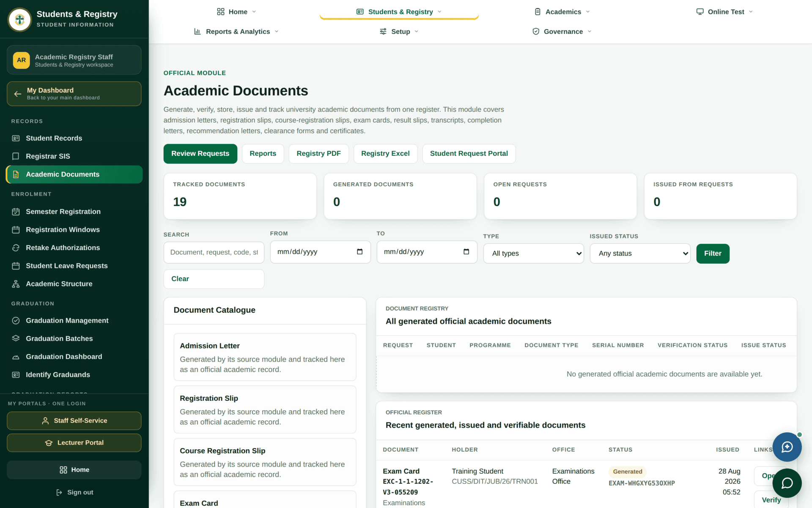Click the Semester Registration calendar icon
Image resolution: width=812 pixels, height=508 pixels.
(x=16, y=212)
